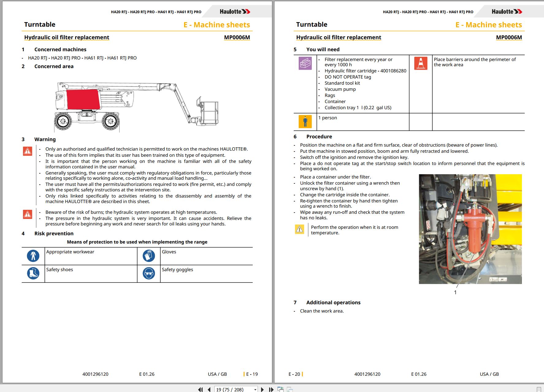Click the Safety goggles PPE icon
The width and height of the screenshot is (544, 392).
click(149, 273)
